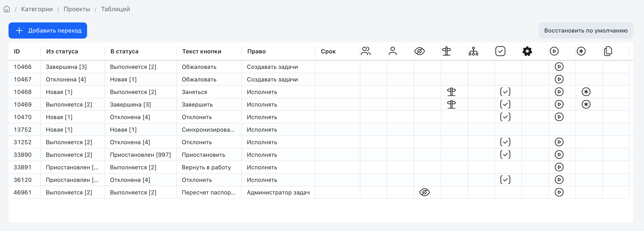
Task: Click play icon in row 10470
Action: (559, 117)
